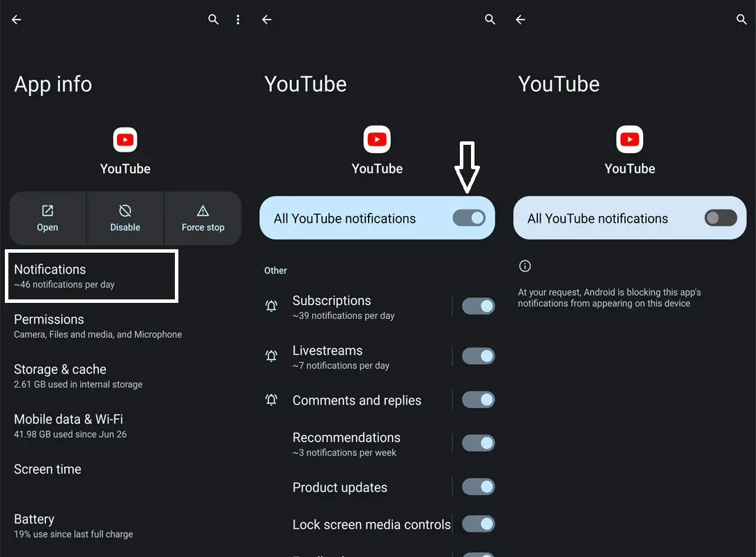Tap the Open app button
The image size is (756, 557).
47,218
